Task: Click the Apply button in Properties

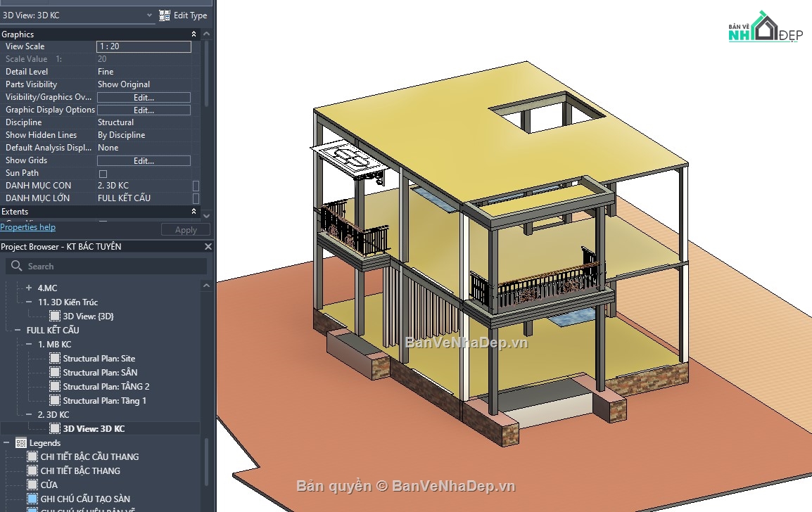Action: (x=185, y=230)
